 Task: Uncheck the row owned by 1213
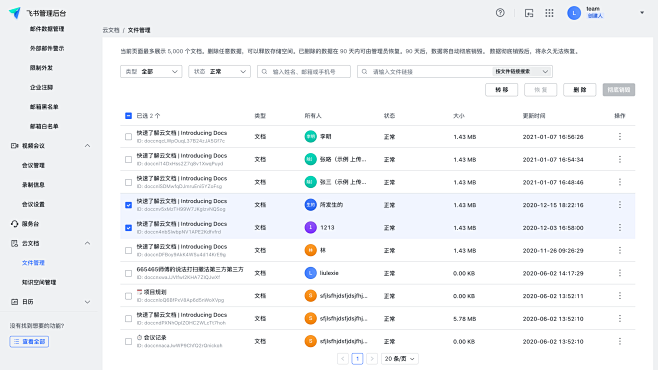pos(128,227)
